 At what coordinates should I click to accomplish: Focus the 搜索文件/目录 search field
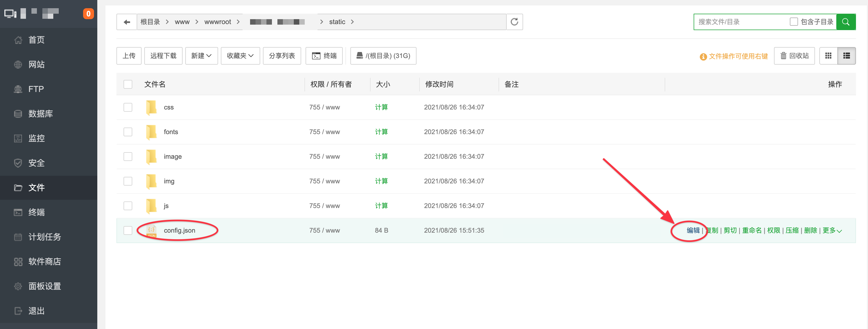(741, 22)
